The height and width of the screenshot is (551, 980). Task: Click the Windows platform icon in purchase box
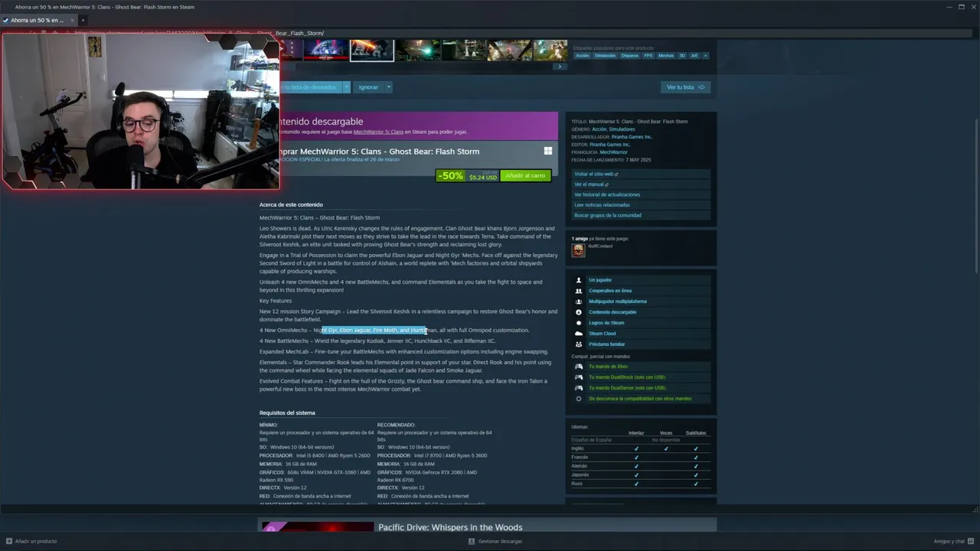(x=548, y=151)
